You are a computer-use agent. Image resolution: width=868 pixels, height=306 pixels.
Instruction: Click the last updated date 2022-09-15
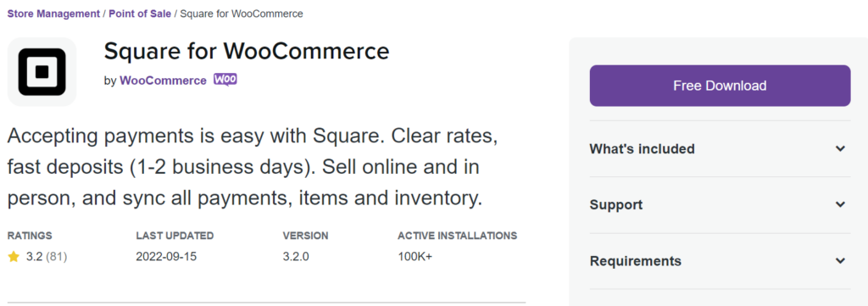pyautogui.click(x=166, y=257)
